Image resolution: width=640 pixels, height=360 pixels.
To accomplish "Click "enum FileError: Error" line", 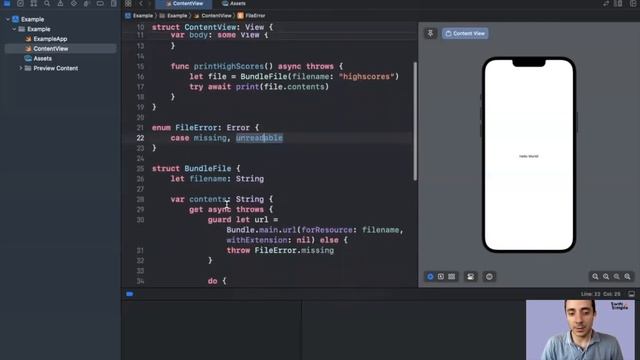I will [x=205, y=128].
